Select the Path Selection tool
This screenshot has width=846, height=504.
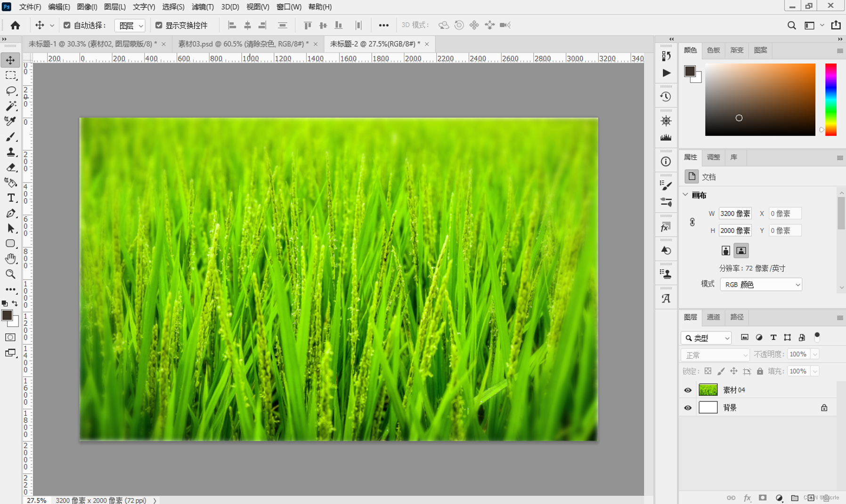[x=10, y=228]
